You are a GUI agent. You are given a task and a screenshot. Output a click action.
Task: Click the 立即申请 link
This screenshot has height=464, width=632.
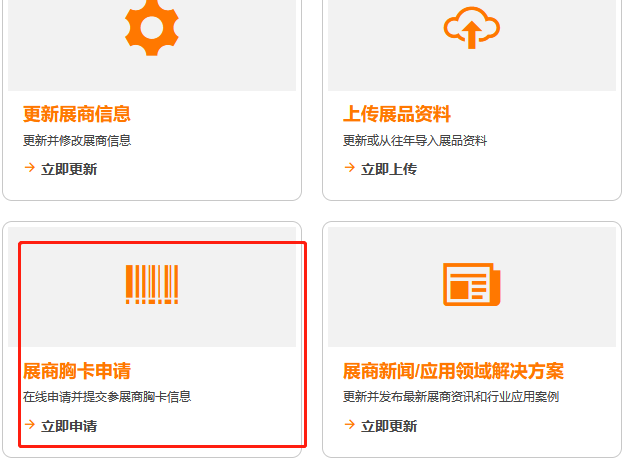tap(69, 426)
